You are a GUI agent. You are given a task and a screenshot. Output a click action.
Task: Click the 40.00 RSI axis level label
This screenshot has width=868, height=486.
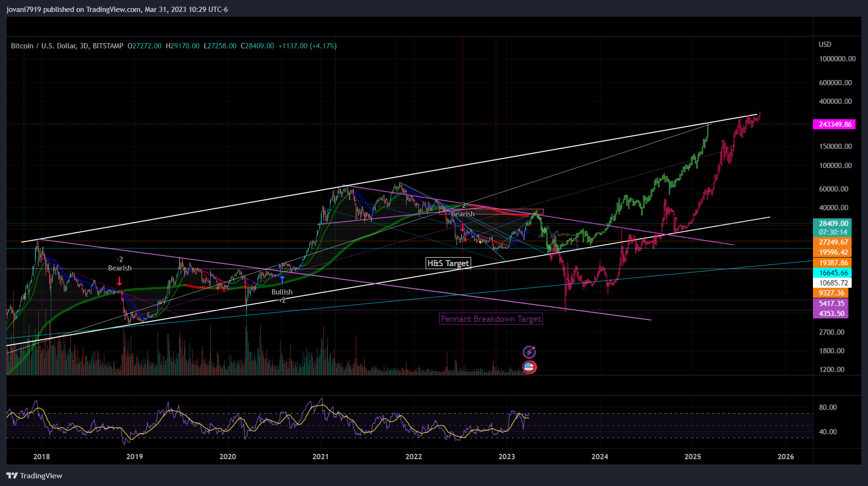(x=828, y=432)
